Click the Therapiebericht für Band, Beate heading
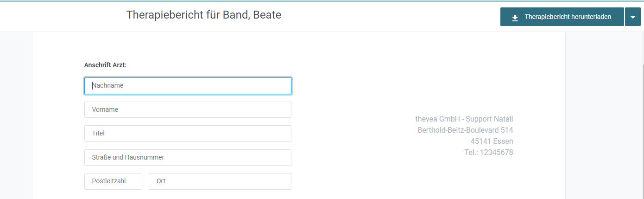The width and height of the screenshot is (644, 199). click(x=204, y=15)
